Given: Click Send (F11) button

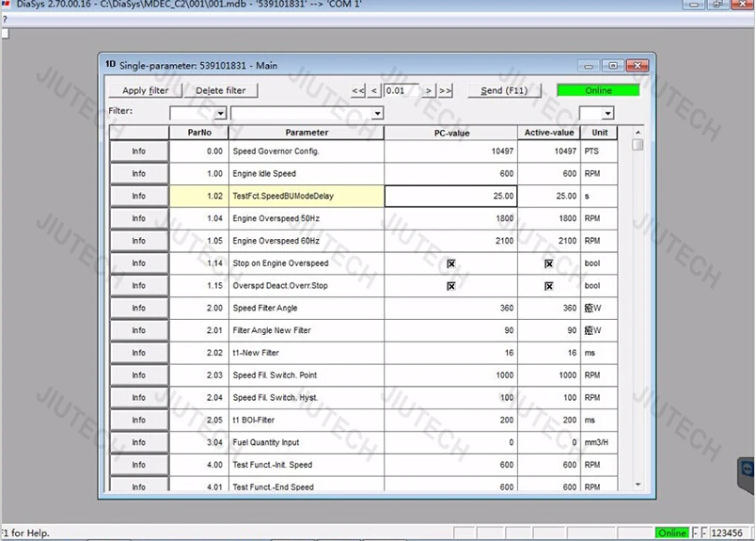Looking at the screenshot, I should tap(504, 90).
